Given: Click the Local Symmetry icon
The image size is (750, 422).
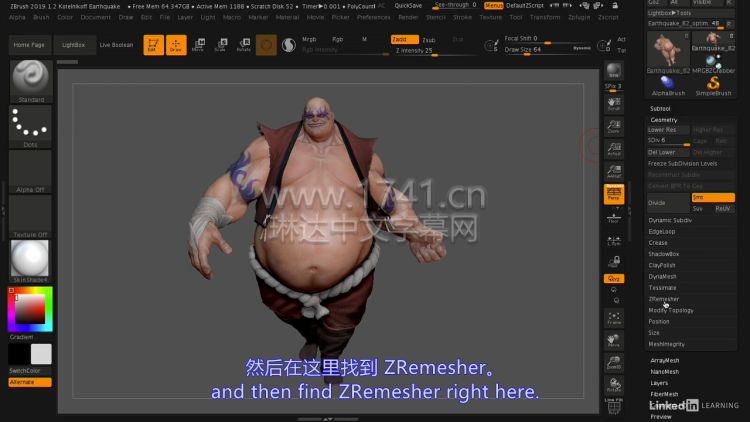Looking at the screenshot, I should [614, 241].
